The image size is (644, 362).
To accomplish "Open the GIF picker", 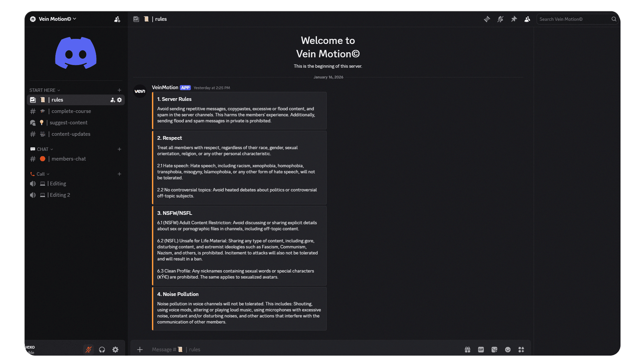I will coord(481,350).
